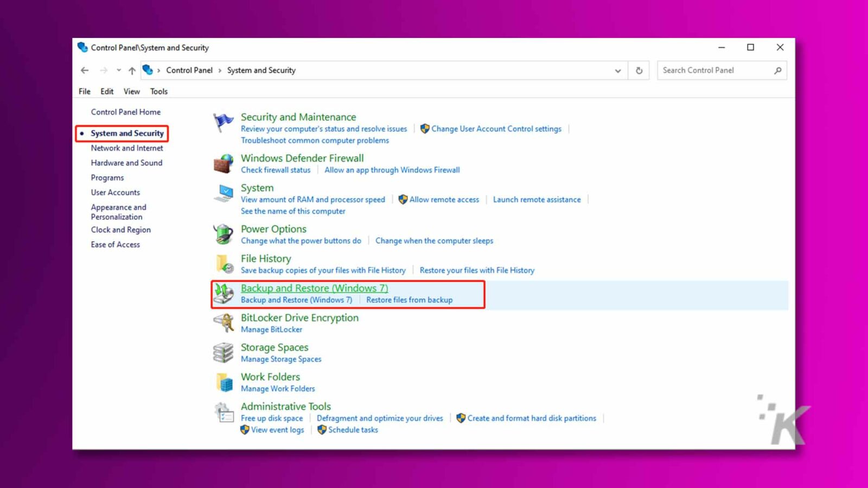Expand the chevron before Control Panel breadcrumb

(158, 70)
